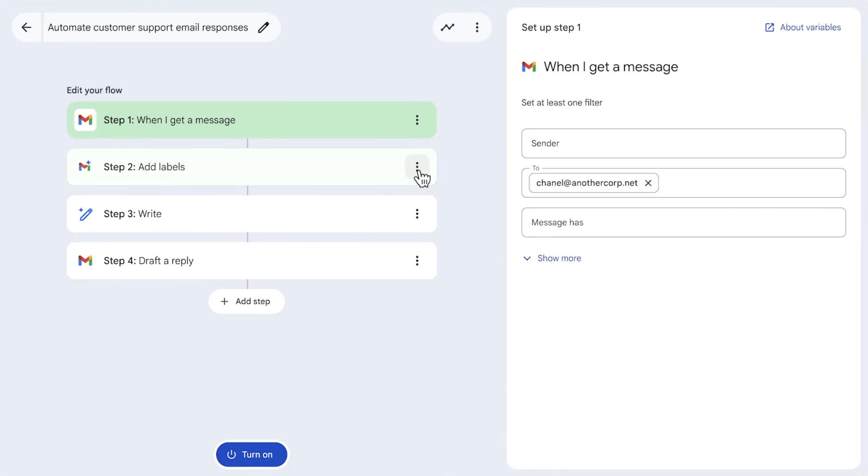Remove the chanel@anothercorp.net recipient chip
868x476 pixels.
[x=649, y=183]
